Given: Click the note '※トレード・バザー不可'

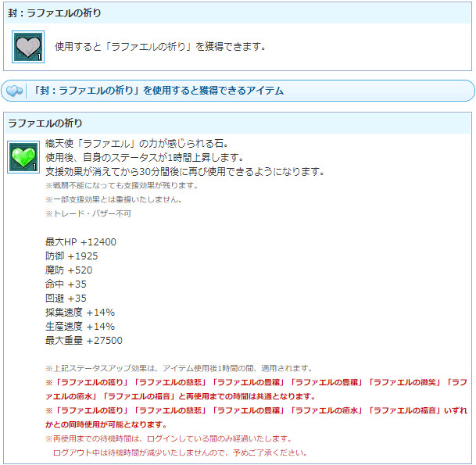Looking at the screenshot, I should 88,213.
